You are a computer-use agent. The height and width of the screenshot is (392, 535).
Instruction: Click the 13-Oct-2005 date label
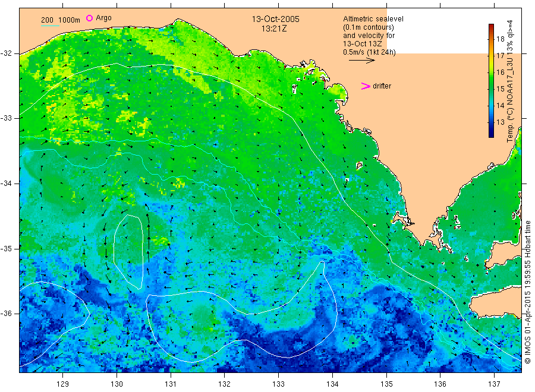[x=275, y=19]
